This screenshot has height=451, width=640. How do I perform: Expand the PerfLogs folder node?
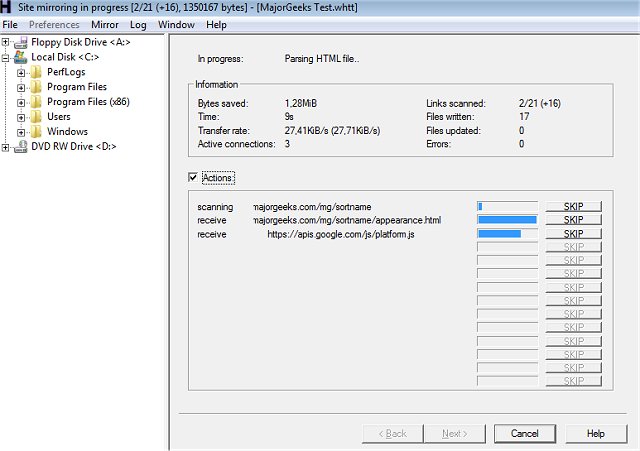click(x=21, y=73)
